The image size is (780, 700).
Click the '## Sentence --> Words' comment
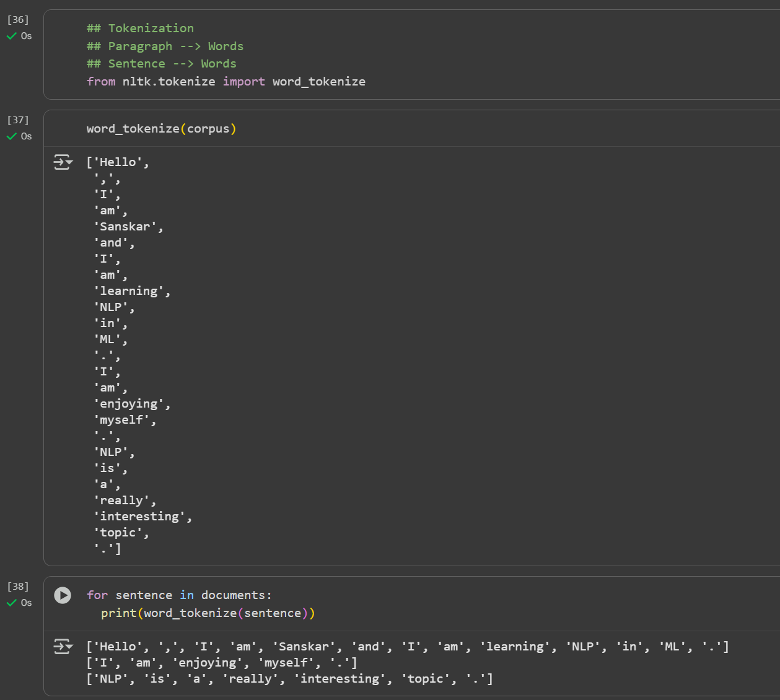pos(161,64)
